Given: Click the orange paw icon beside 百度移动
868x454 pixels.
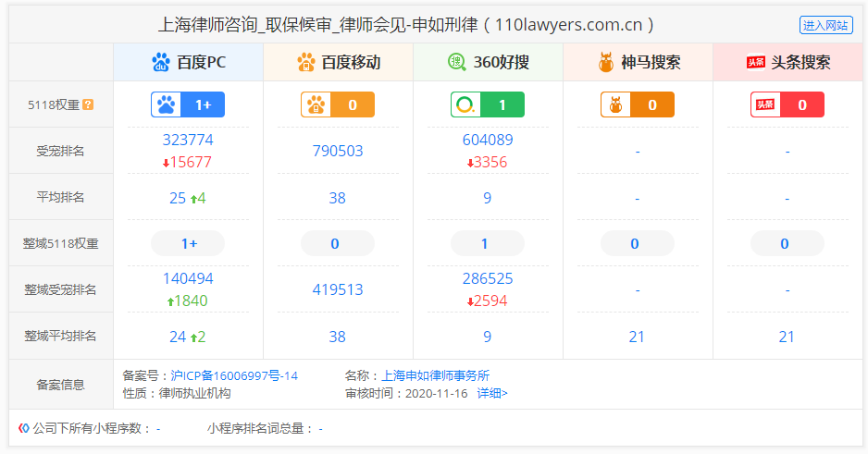Looking at the screenshot, I should pyautogui.click(x=306, y=62).
